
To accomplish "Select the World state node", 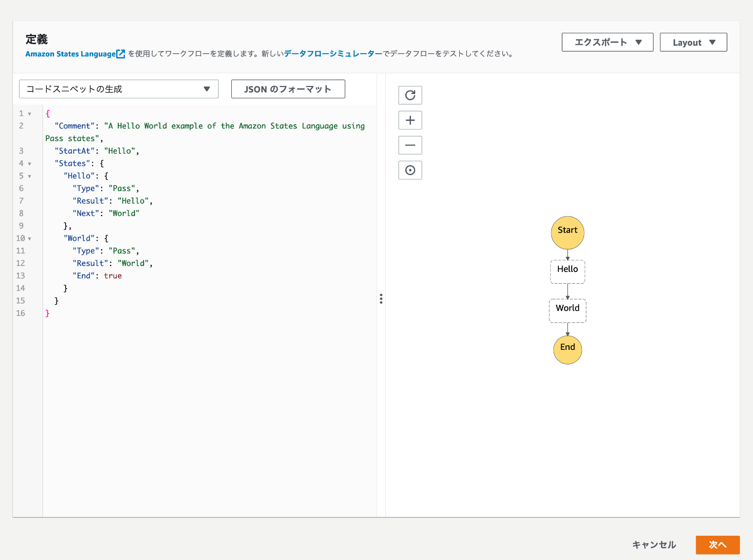I will click(x=567, y=310).
